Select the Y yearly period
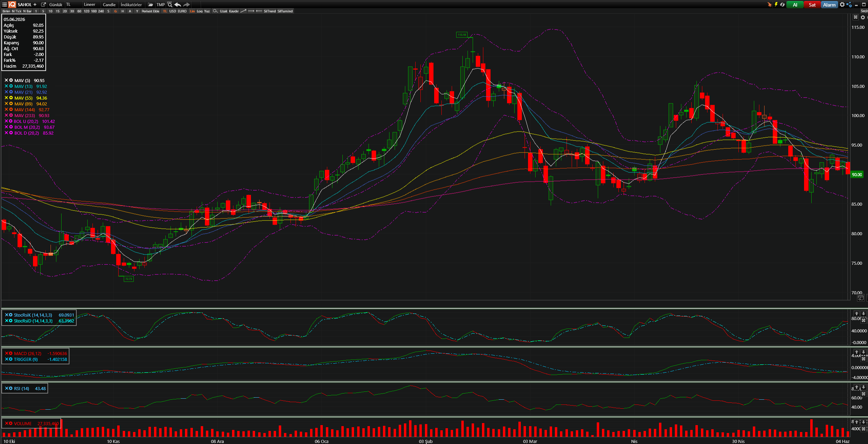The image size is (868, 444). point(137,11)
